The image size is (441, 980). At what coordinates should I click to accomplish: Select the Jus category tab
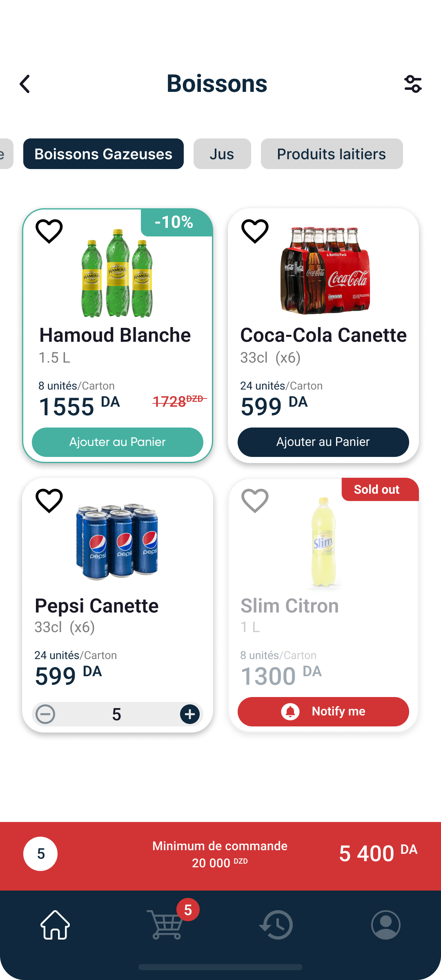pos(222,154)
